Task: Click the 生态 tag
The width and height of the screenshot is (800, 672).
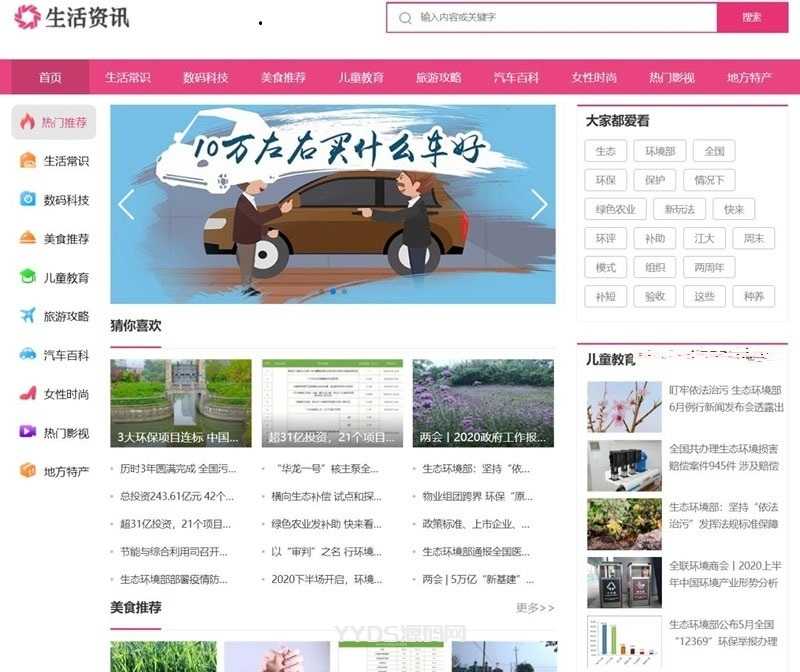Action: point(606,151)
